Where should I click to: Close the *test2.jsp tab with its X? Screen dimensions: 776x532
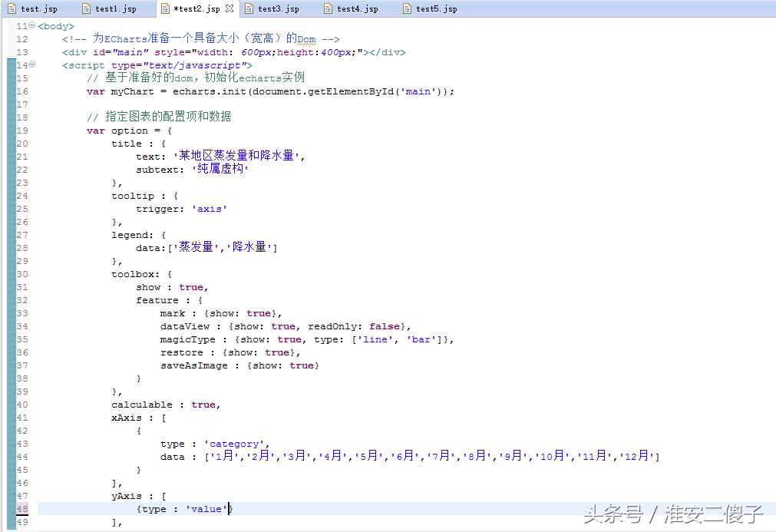229,8
